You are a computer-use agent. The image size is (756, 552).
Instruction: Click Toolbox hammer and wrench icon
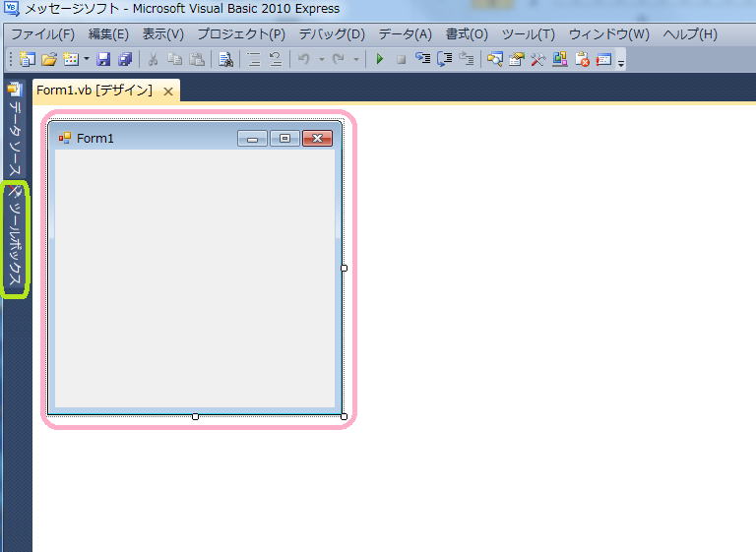click(x=538, y=59)
